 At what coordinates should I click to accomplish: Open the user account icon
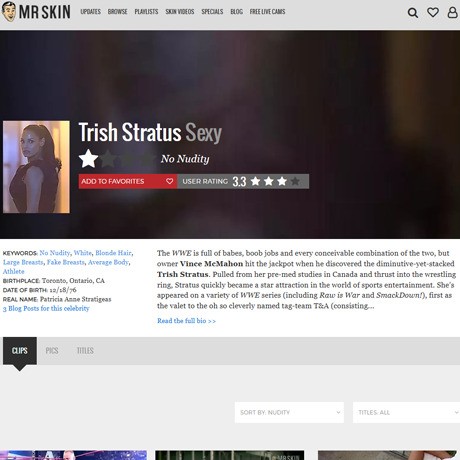tap(452, 13)
